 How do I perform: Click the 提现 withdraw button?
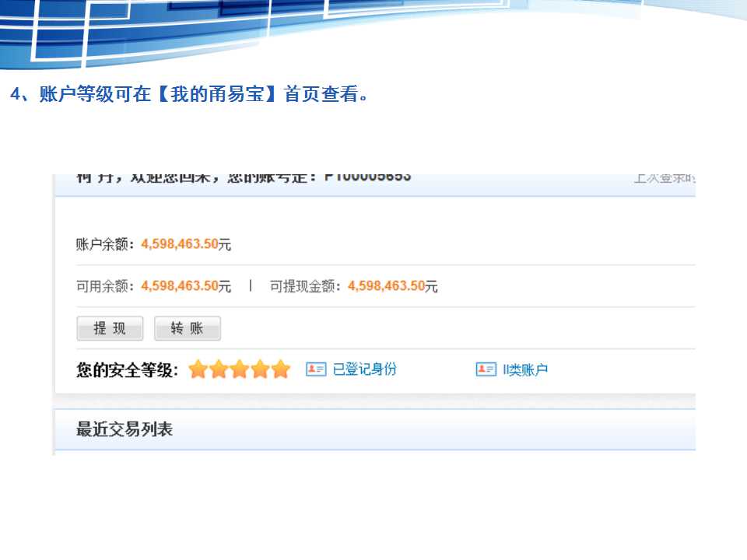coord(110,328)
